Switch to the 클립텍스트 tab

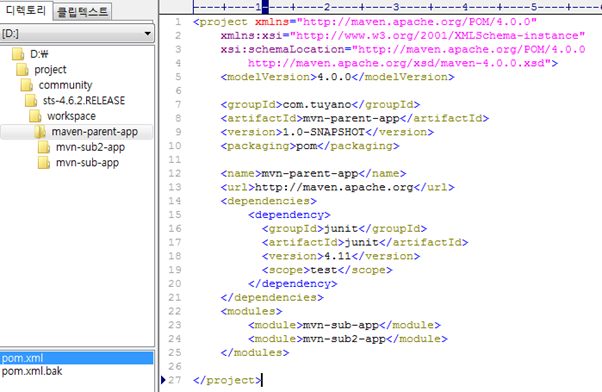tap(82, 12)
